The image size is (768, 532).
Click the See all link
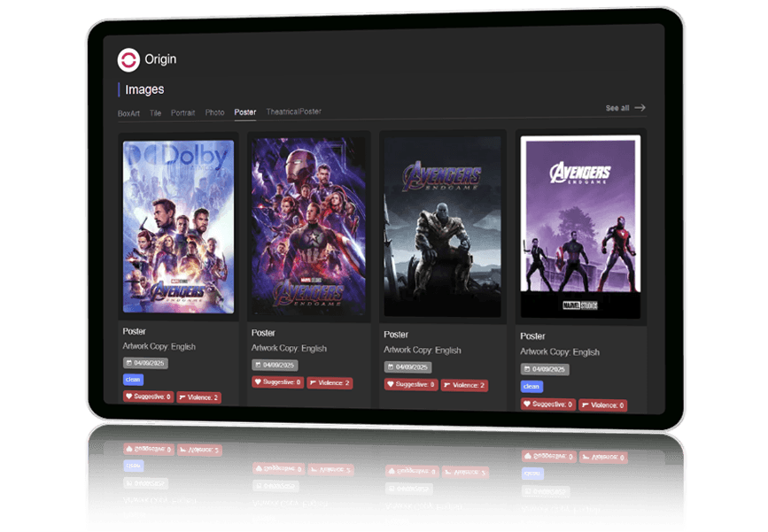pyautogui.click(x=617, y=108)
